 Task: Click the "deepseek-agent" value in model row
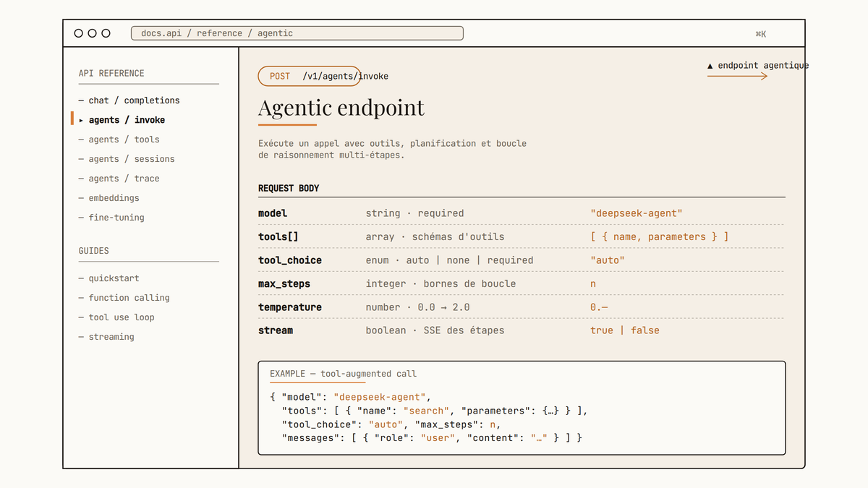[637, 213]
